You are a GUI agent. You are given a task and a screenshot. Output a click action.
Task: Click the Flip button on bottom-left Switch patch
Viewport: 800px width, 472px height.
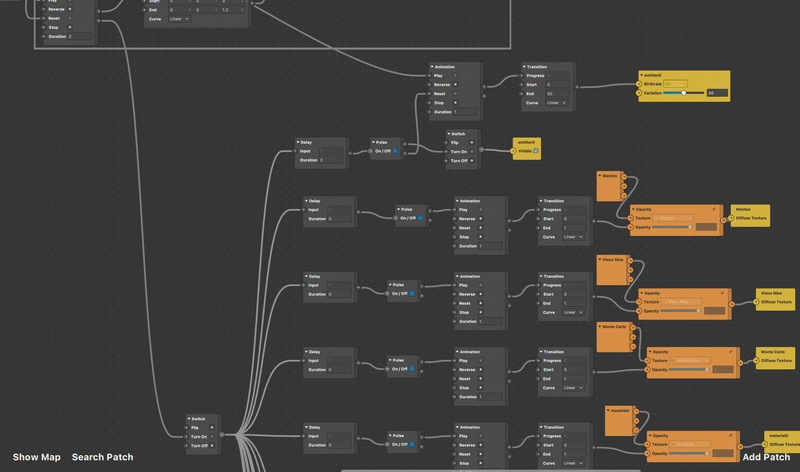[212, 428]
